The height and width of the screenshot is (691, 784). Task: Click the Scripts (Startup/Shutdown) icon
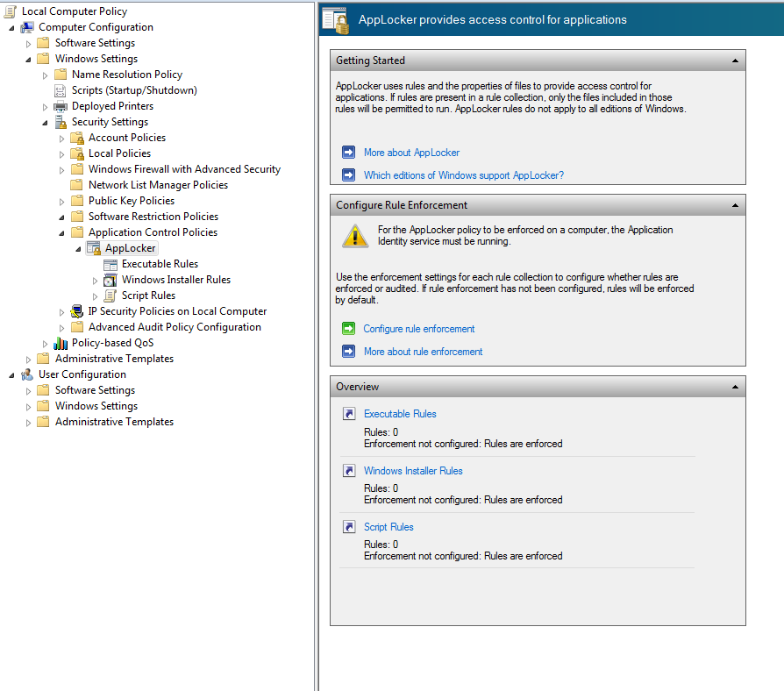[x=61, y=90]
